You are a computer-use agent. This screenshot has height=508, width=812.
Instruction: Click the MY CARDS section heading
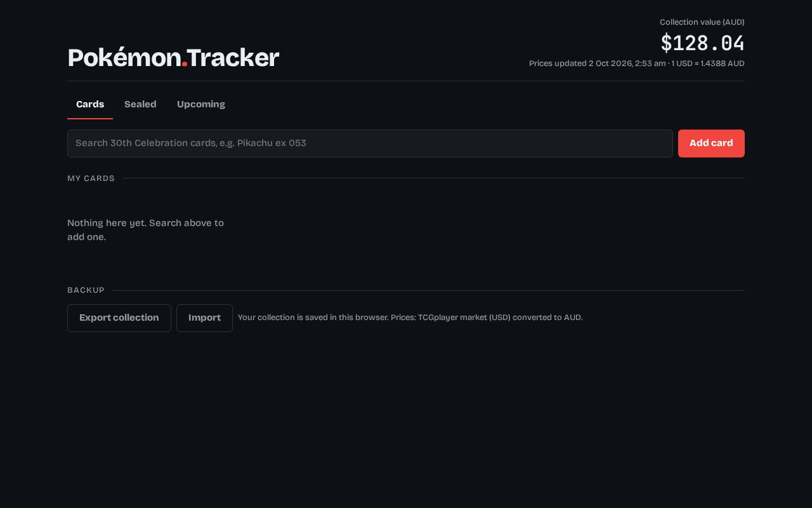point(91,178)
